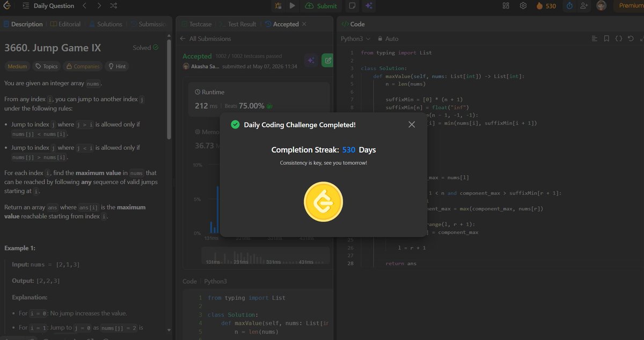Screen dimensions: 644x340
Task: Open the layout grid icon
Action: tap(506, 6)
